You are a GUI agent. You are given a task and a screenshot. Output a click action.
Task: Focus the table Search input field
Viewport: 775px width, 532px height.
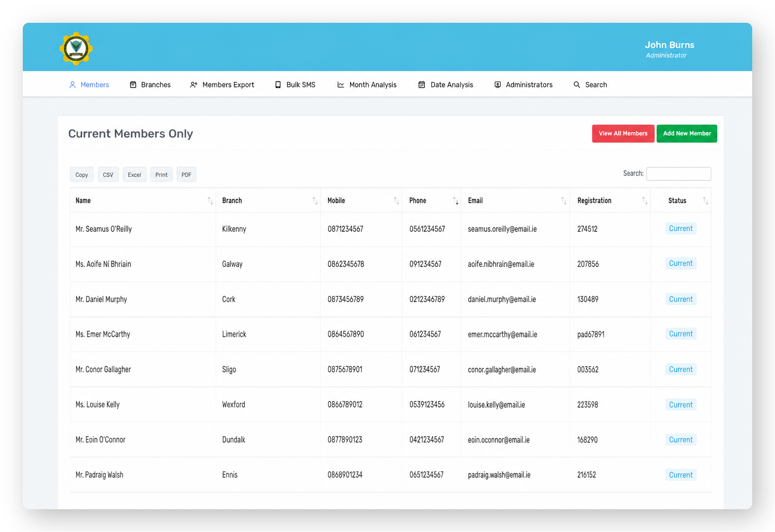[x=679, y=174]
